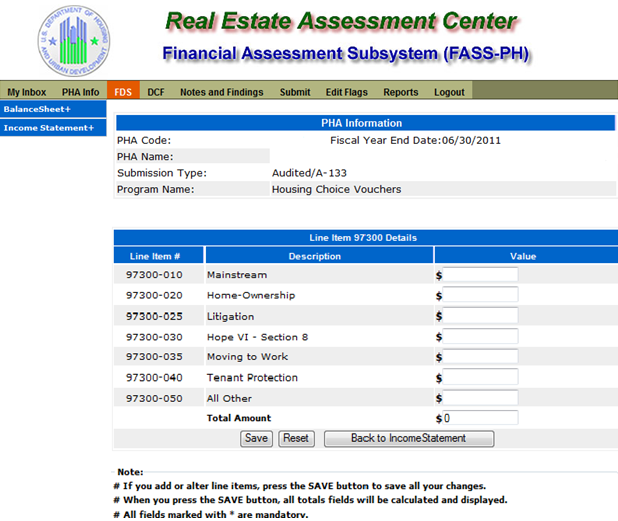Go to the Edit Flags menu
The width and height of the screenshot is (618, 521).
pos(346,92)
